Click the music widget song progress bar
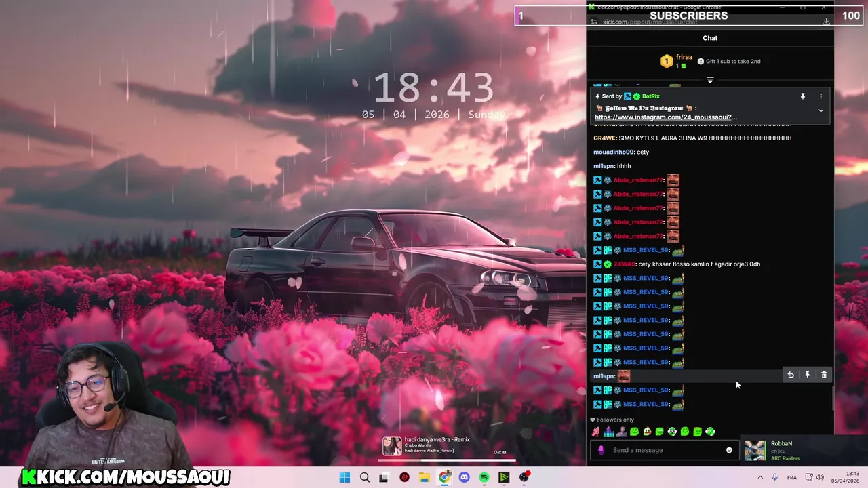Viewport: 868px width, 488px height. 448,460
